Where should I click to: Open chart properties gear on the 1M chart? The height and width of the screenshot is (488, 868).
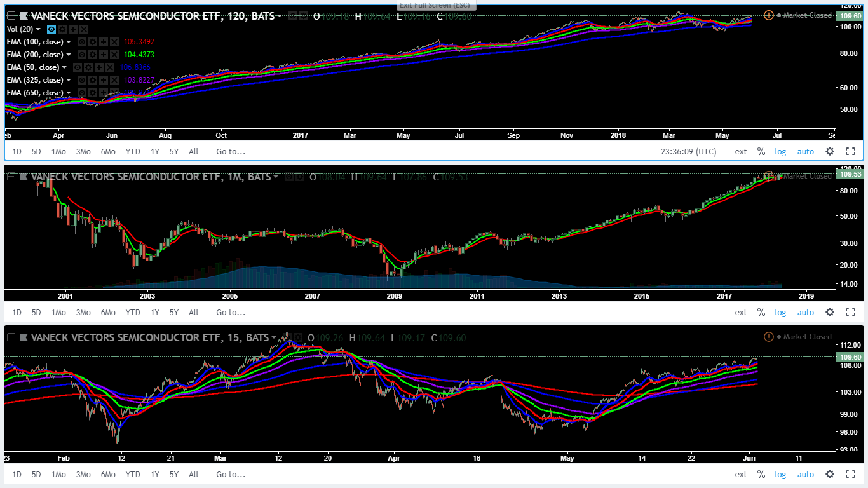(829, 312)
